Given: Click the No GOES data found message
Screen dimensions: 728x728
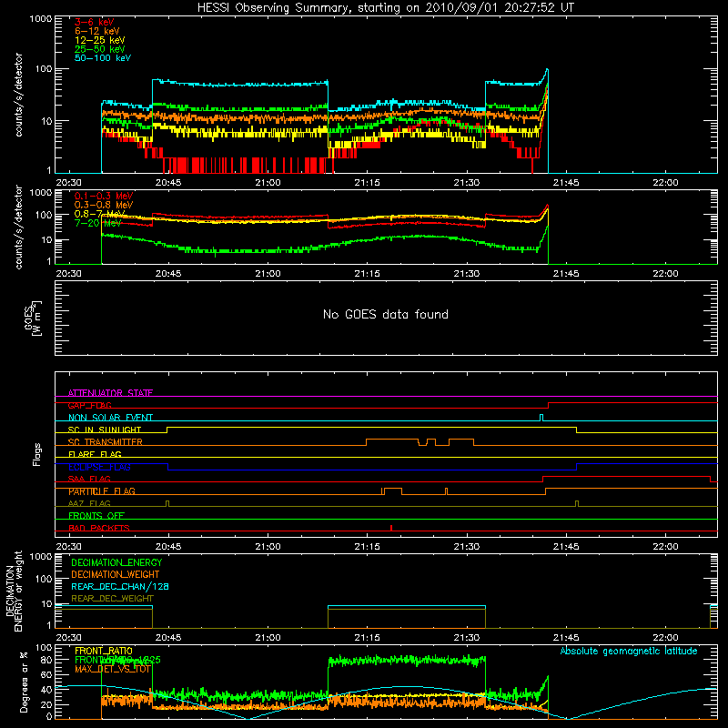Looking at the screenshot, I should [x=385, y=314].
